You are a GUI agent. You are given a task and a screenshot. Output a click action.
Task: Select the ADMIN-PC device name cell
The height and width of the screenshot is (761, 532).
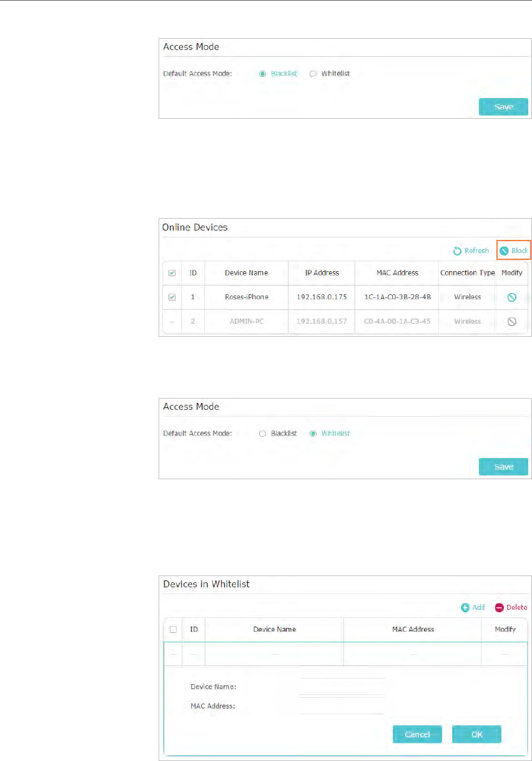pyautogui.click(x=247, y=321)
